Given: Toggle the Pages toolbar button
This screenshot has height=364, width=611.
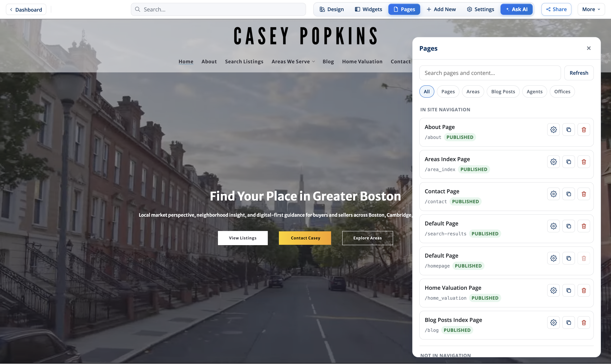Looking at the screenshot, I should coord(404,9).
